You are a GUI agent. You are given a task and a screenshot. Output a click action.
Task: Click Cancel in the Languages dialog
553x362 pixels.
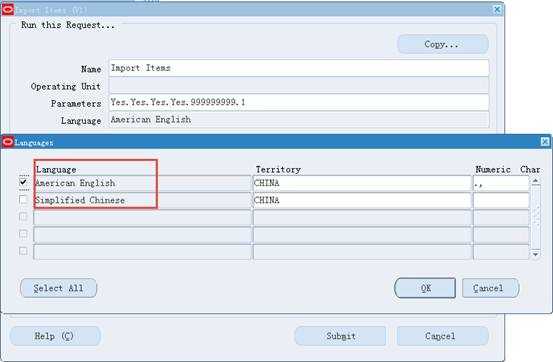point(490,288)
